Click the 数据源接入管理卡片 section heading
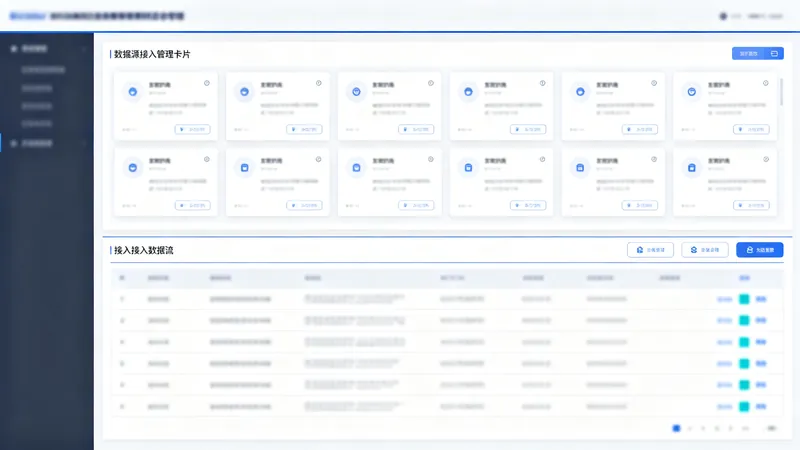The height and width of the screenshot is (450, 800). pos(152,54)
